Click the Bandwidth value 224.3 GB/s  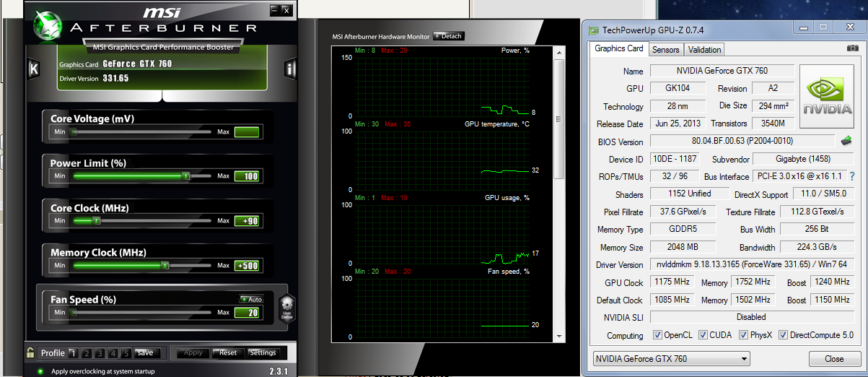[x=818, y=247]
